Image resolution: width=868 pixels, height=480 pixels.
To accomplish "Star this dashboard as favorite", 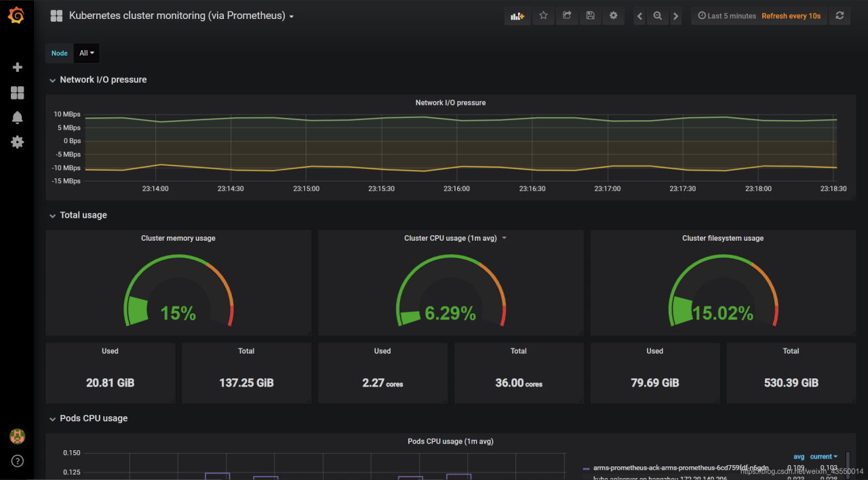I will tap(543, 16).
